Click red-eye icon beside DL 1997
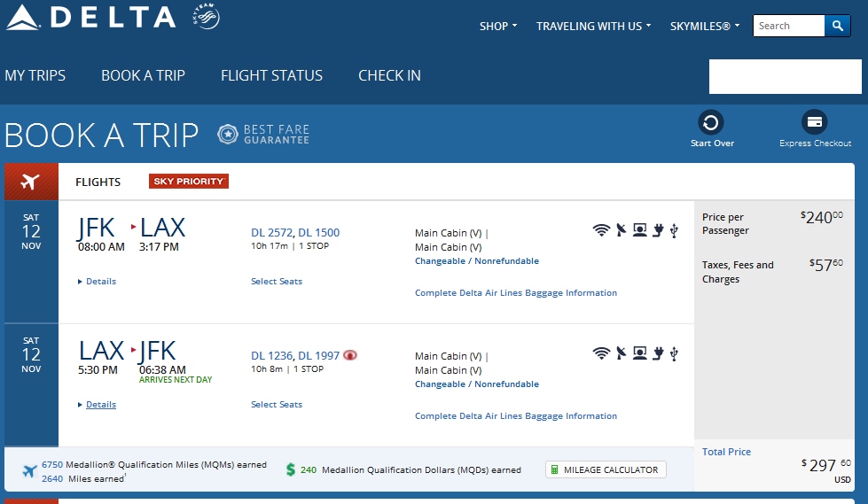 [x=350, y=356]
